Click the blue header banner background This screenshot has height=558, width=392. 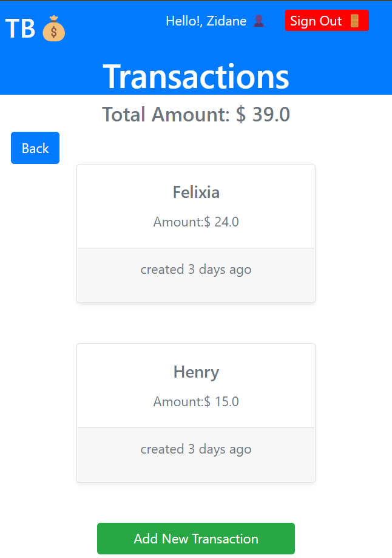(x=107, y=46)
